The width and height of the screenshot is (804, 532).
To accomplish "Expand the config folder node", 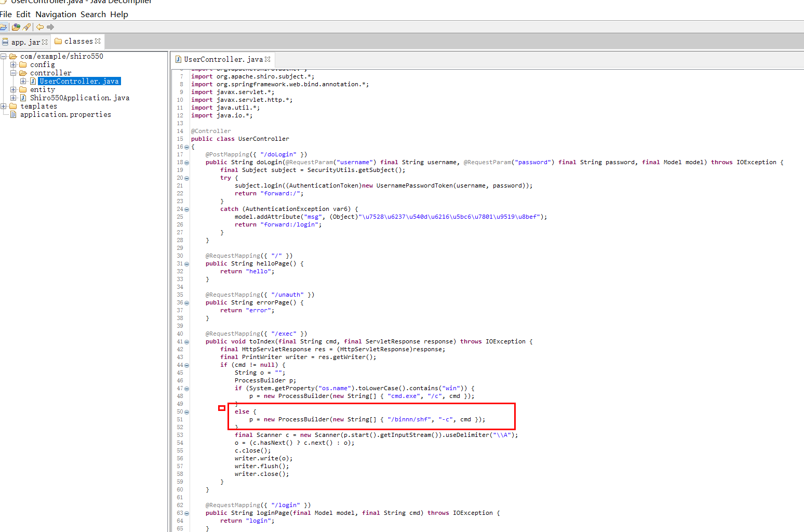I will [x=14, y=64].
